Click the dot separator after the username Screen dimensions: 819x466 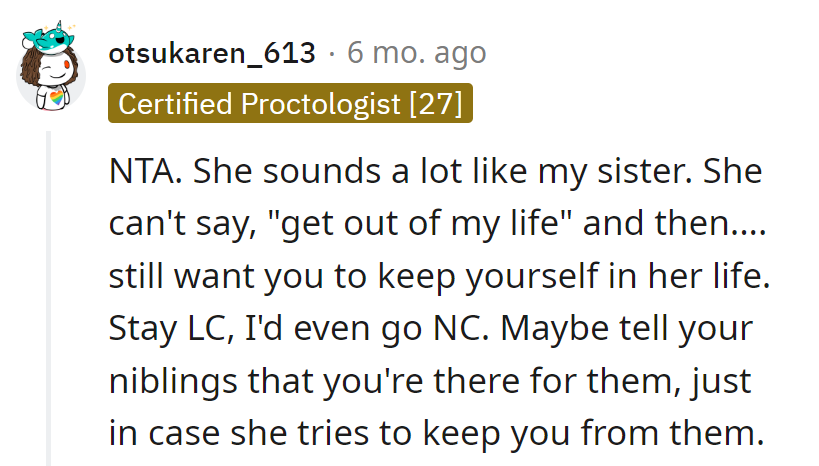[x=333, y=52]
